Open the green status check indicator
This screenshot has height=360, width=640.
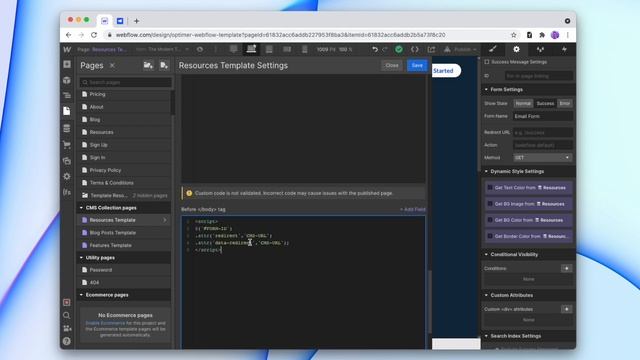(x=399, y=49)
